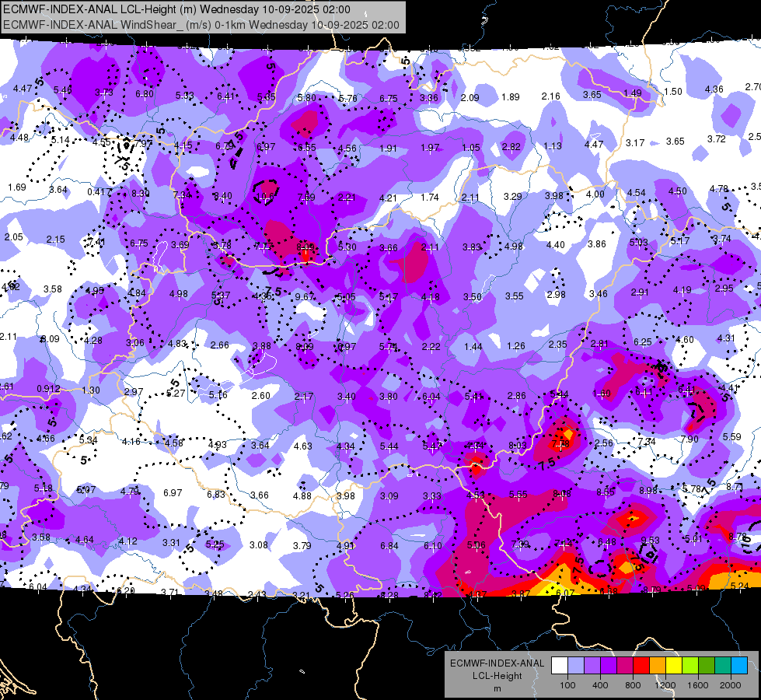Click the wind shear value 2.09

pyautogui.click(x=470, y=98)
